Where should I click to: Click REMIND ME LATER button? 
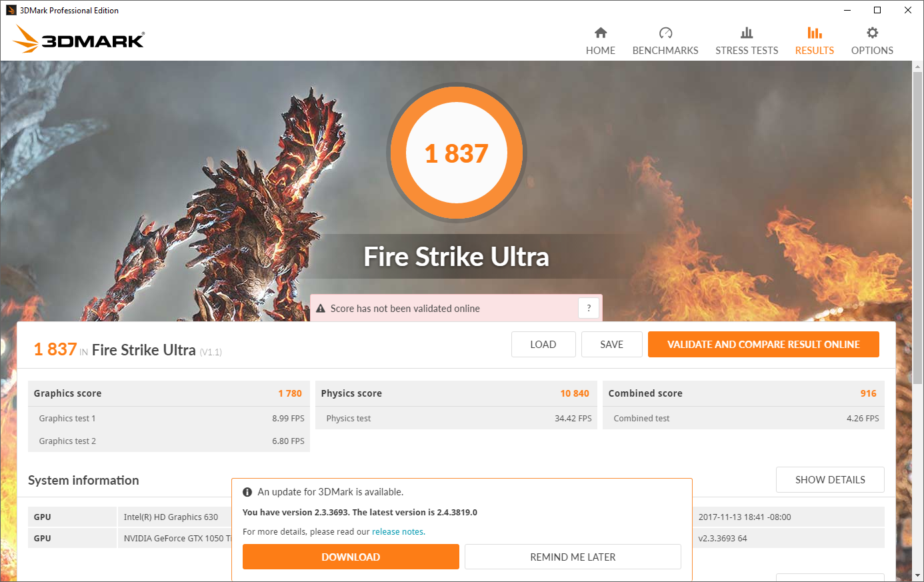click(x=573, y=557)
